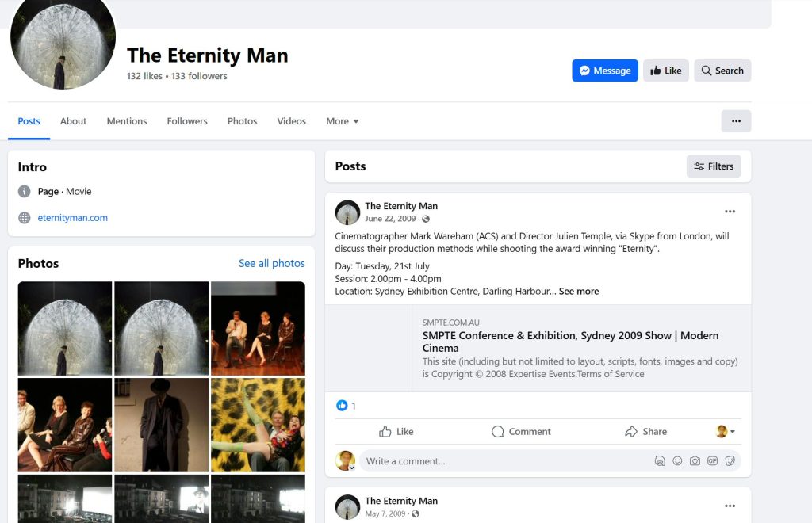This screenshot has height=523, width=812.
Task: Open the photo of man in dark coat and hat
Action: pyautogui.click(x=162, y=425)
